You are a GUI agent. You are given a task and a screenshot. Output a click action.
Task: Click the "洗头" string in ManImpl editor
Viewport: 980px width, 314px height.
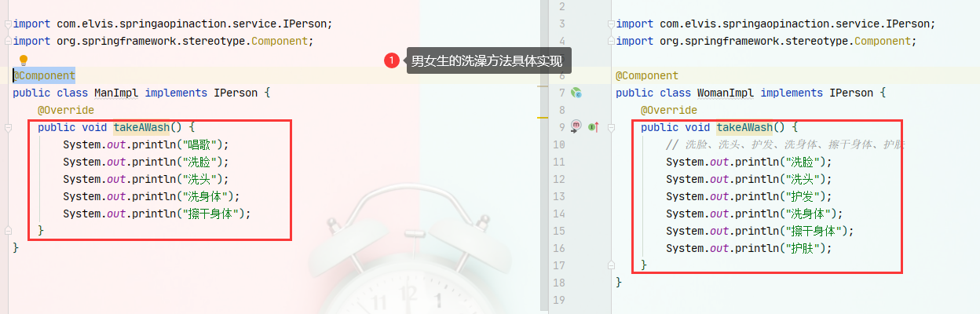tap(199, 179)
